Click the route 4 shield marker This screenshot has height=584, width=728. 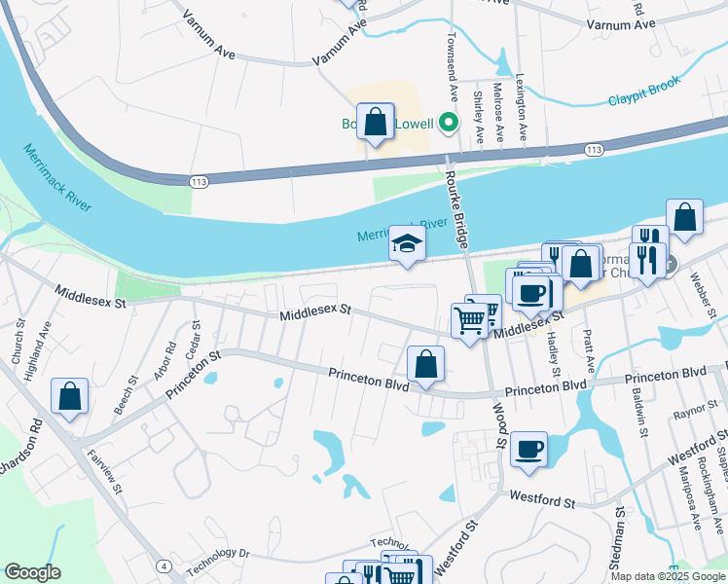pos(164,566)
